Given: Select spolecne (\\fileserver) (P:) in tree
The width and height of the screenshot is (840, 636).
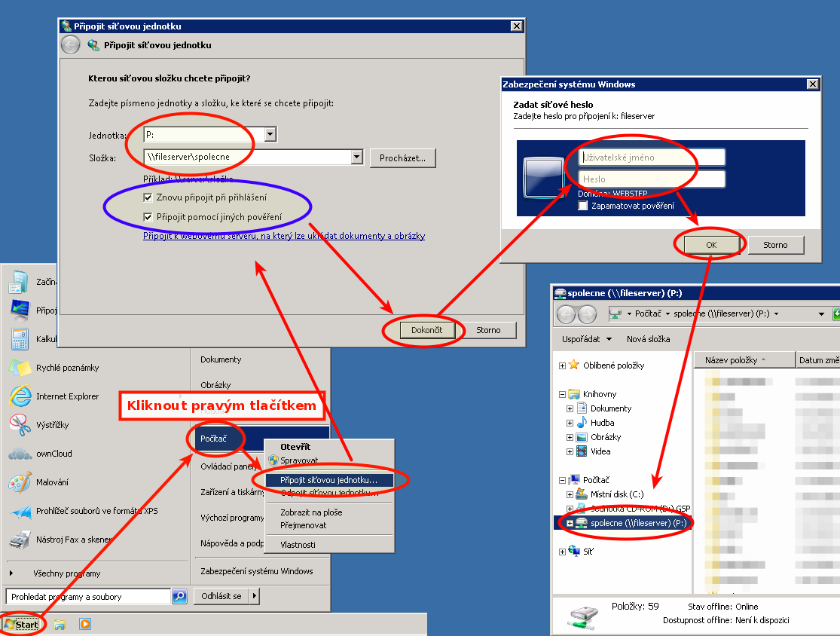Looking at the screenshot, I should click(x=637, y=523).
